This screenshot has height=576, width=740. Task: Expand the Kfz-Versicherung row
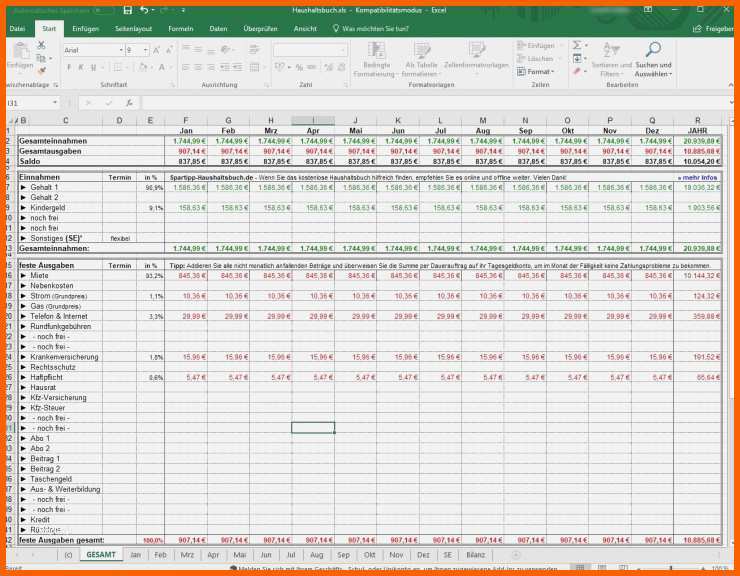tap(23, 398)
